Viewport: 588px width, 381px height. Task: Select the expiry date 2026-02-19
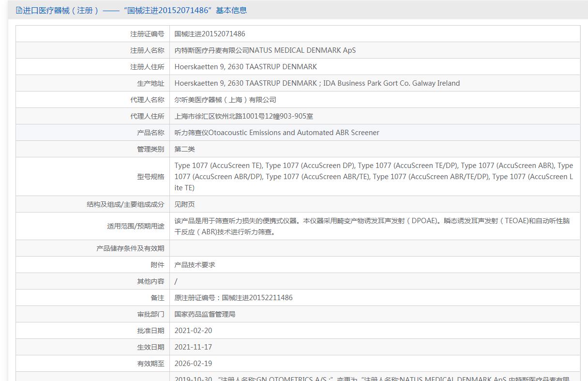[194, 364]
